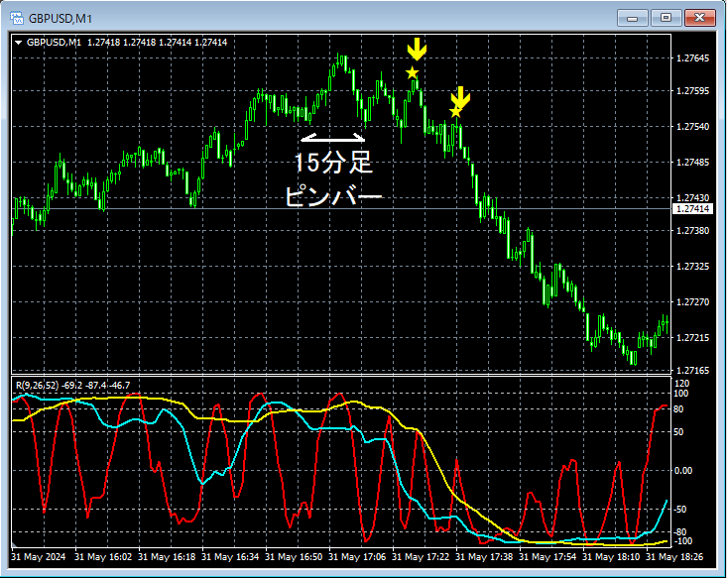The height and width of the screenshot is (578, 728).
Task: Click the price scale label 1.27215
Action: click(692, 337)
